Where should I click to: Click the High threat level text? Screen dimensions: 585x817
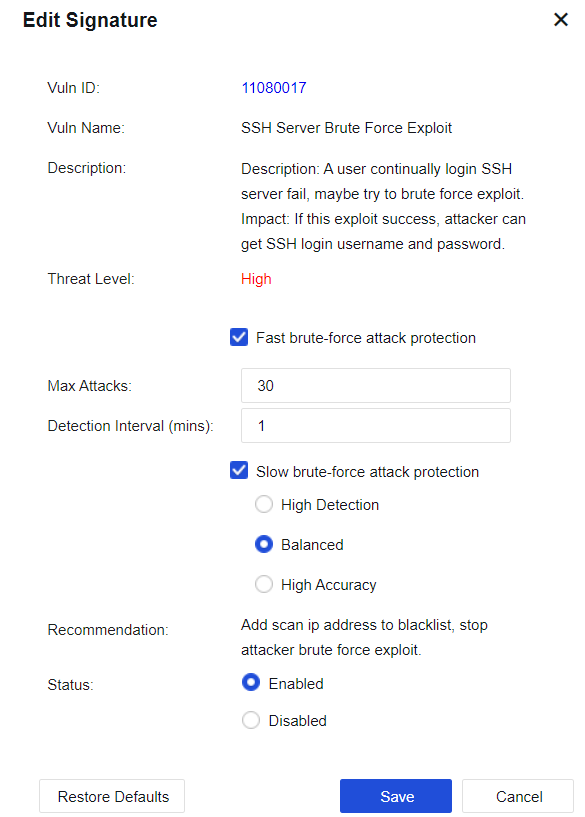pos(256,279)
